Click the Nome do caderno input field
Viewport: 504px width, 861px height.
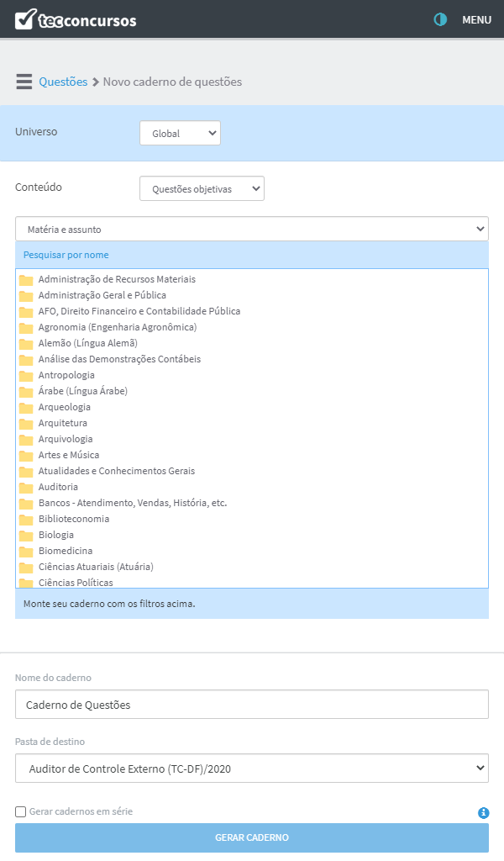(252, 704)
